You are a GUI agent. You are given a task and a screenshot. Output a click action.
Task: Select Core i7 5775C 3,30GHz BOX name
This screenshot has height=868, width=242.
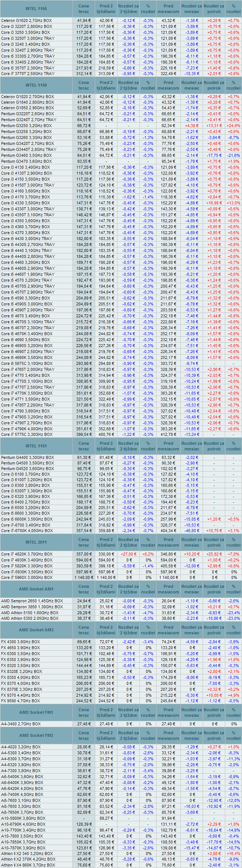[x=27, y=434]
